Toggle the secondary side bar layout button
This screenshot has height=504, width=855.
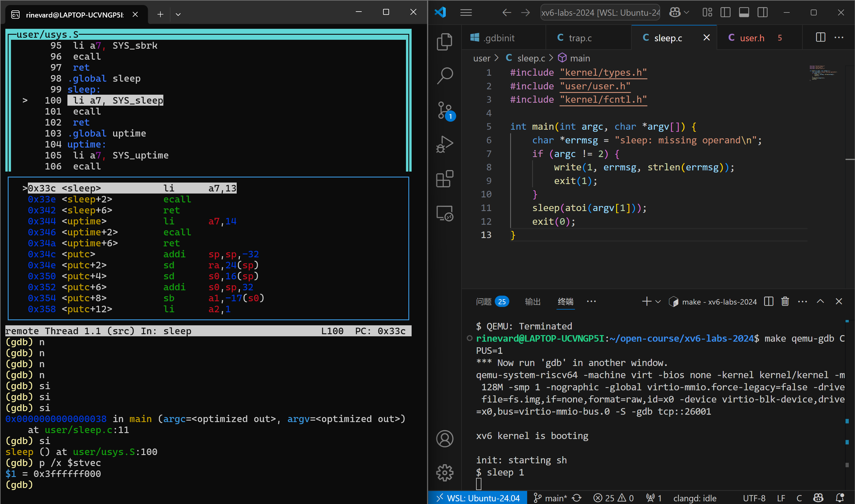[762, 13]
